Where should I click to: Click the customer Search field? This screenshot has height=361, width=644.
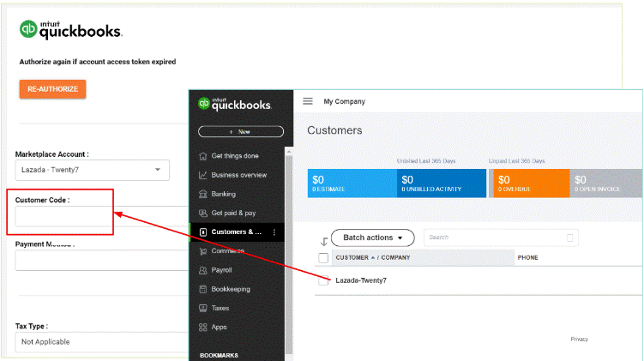tap(501, 238)
